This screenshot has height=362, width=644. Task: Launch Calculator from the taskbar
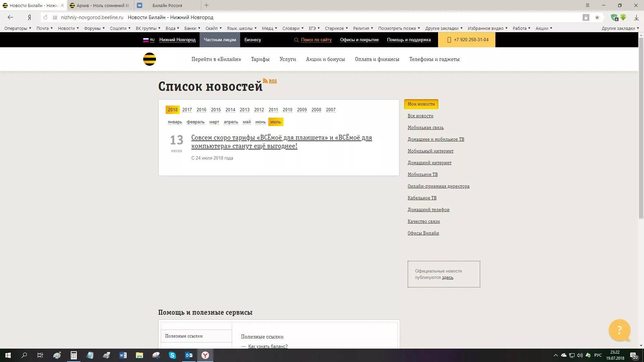pos(73,355)
